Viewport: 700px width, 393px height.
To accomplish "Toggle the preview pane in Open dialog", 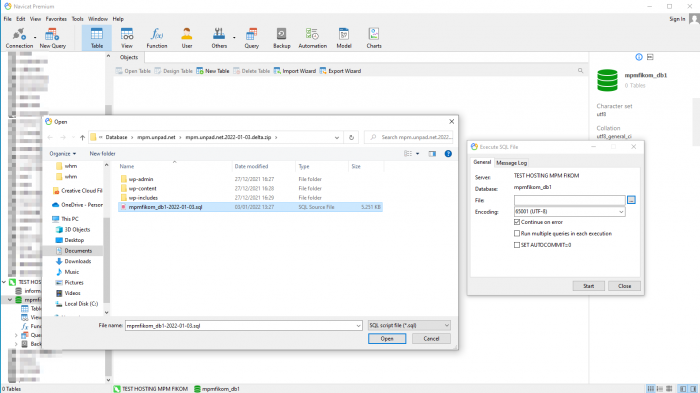I will tap(432, 154).
